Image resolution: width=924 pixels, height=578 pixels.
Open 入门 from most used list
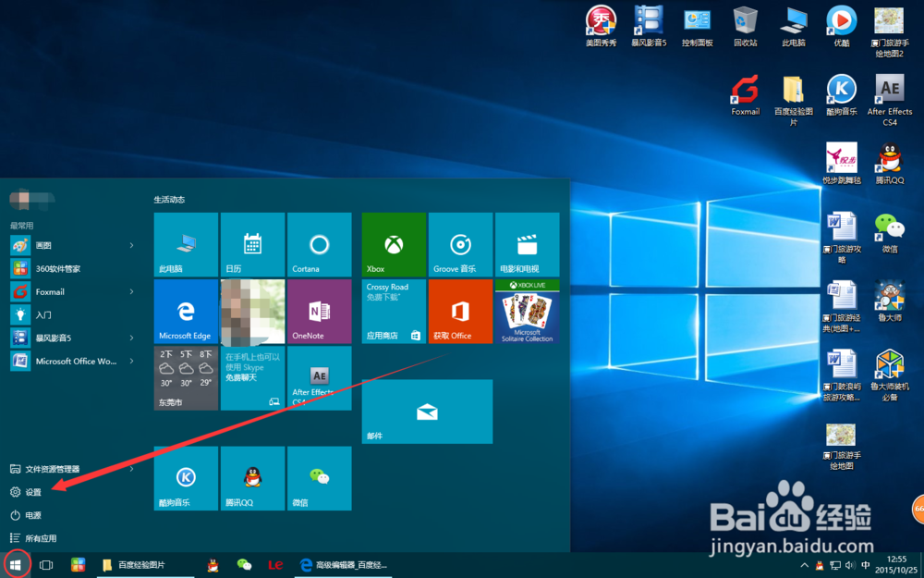point(74,315)
